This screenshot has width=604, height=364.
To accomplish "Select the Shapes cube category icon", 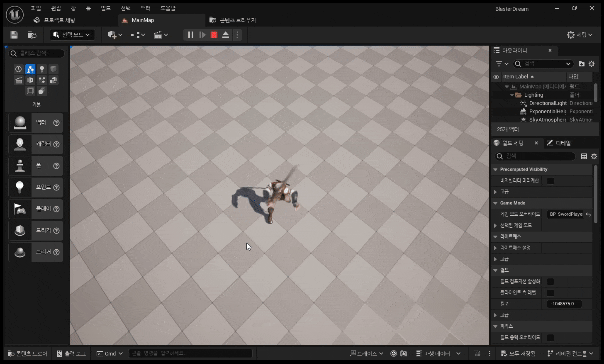I will point(53,69).
